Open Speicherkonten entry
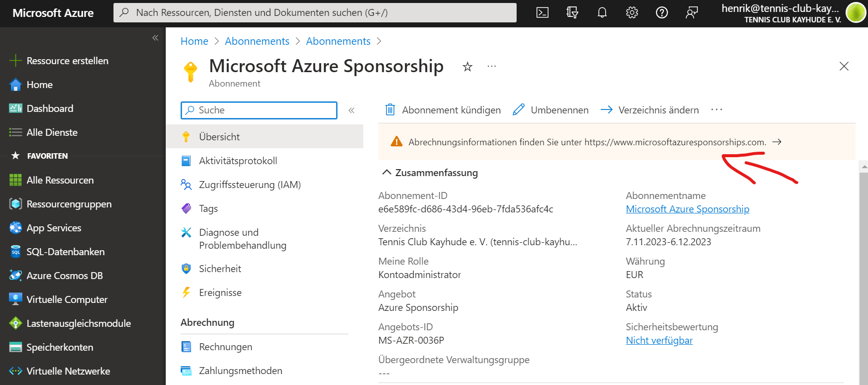 click(51, 347)
